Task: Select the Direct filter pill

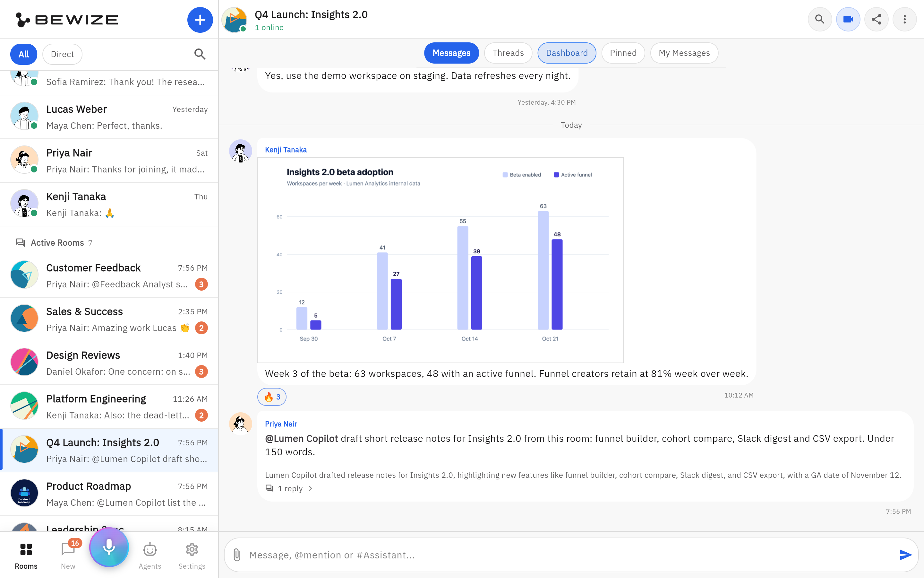Action: click(x=62, y=54)
